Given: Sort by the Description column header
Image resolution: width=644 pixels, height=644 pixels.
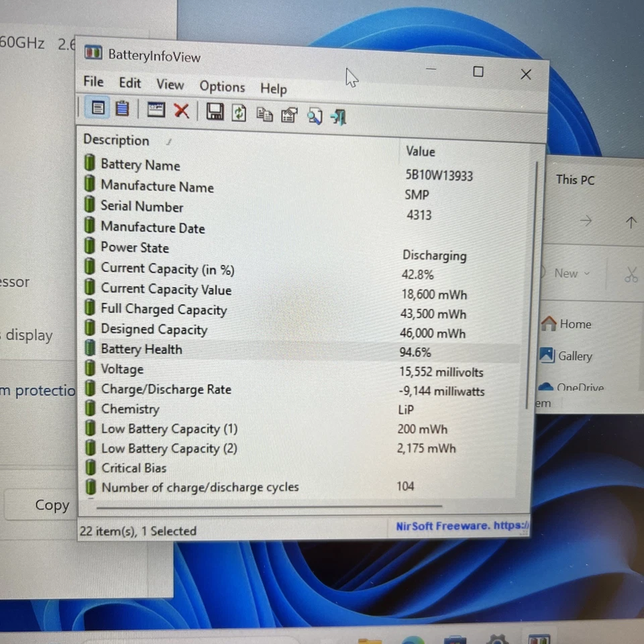Looking at the screenshot, I should pyautogui.click(x=116, y=140).
